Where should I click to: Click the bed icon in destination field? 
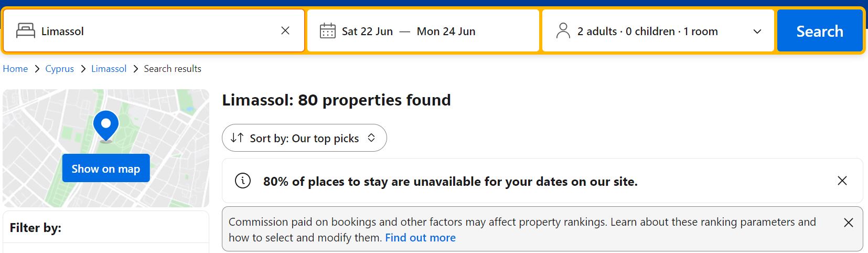pos(25,31)
